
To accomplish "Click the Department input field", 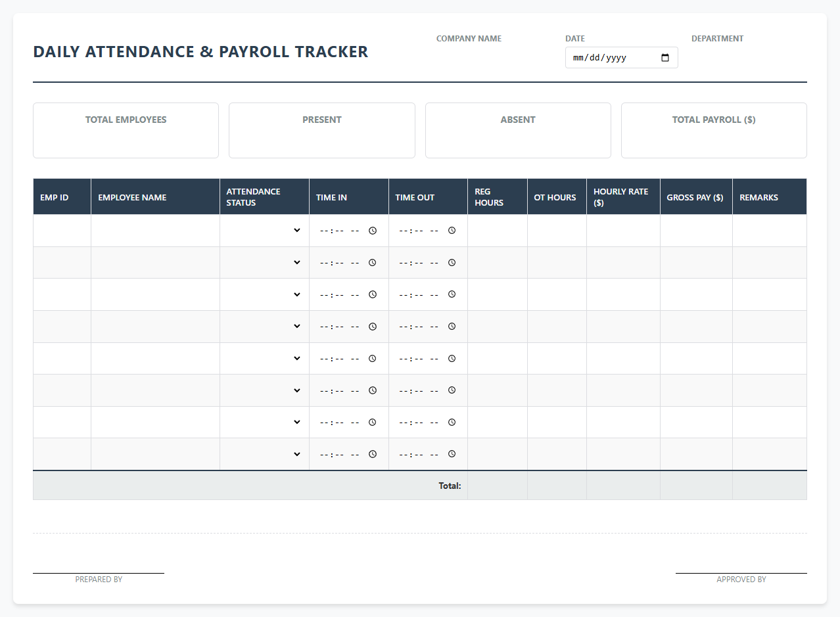I will point(749,58).
